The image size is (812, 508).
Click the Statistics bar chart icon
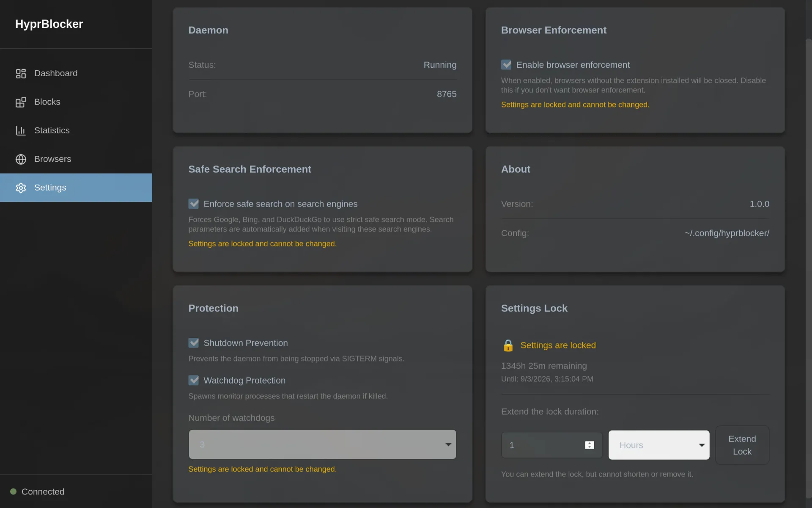pos(21,131)
